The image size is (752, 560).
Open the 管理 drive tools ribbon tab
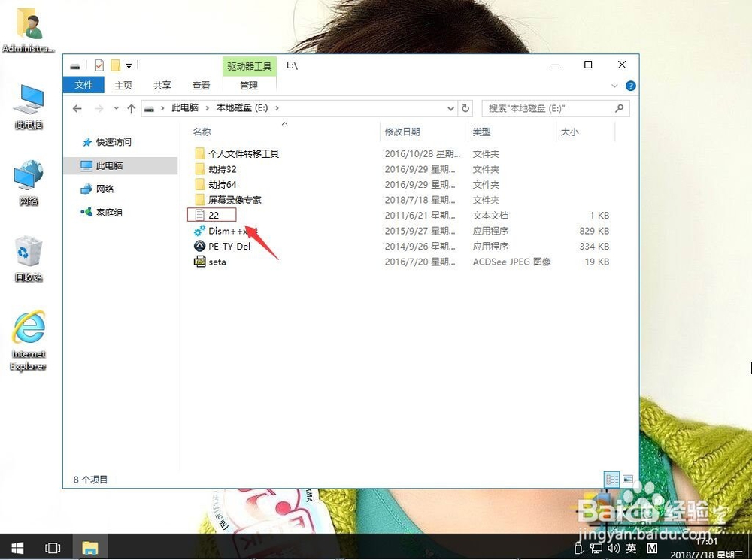tap(249, 85)
